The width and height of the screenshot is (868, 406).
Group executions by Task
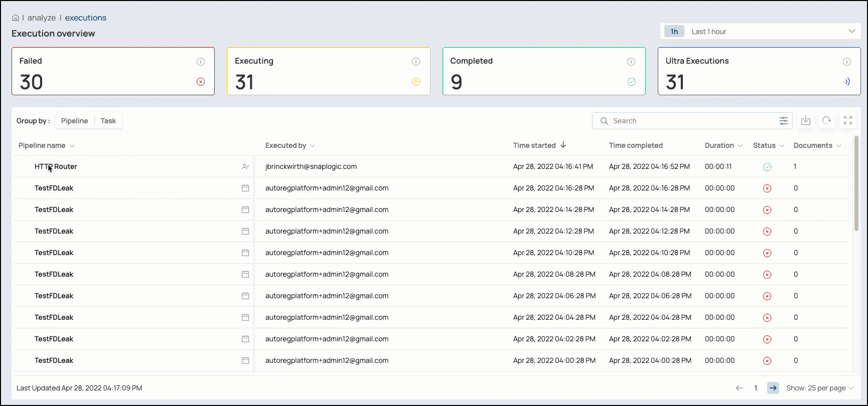tap(108, 121)
